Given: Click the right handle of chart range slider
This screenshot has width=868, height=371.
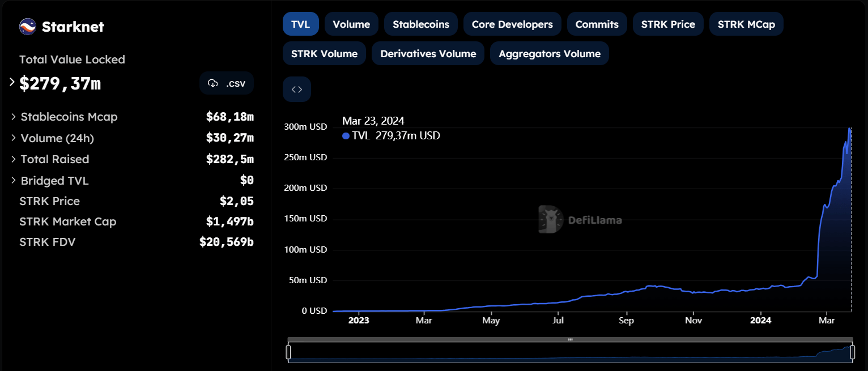Looking at the screenshot, I should [852, 352].
